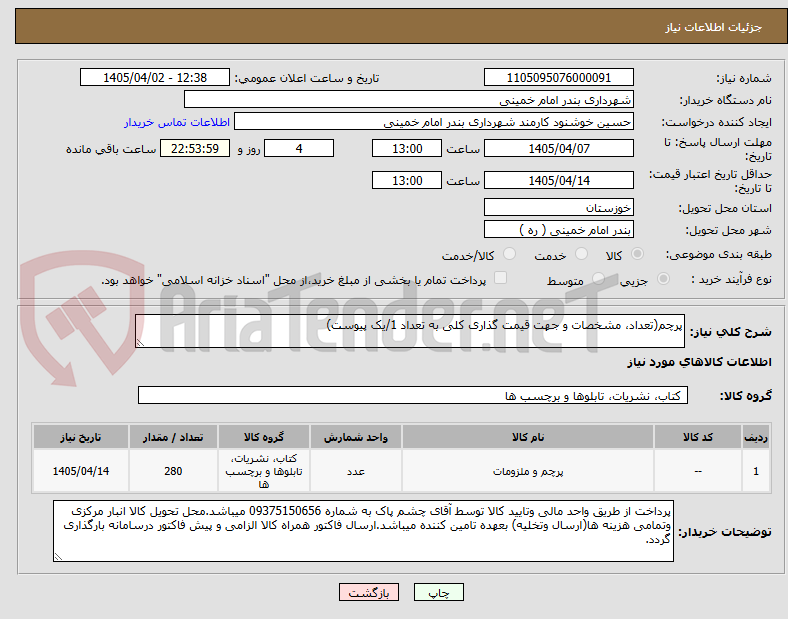This screenshot has width=788, height=619.
Task: Select the جزیی purchase type radio
Action: point(663,279)
